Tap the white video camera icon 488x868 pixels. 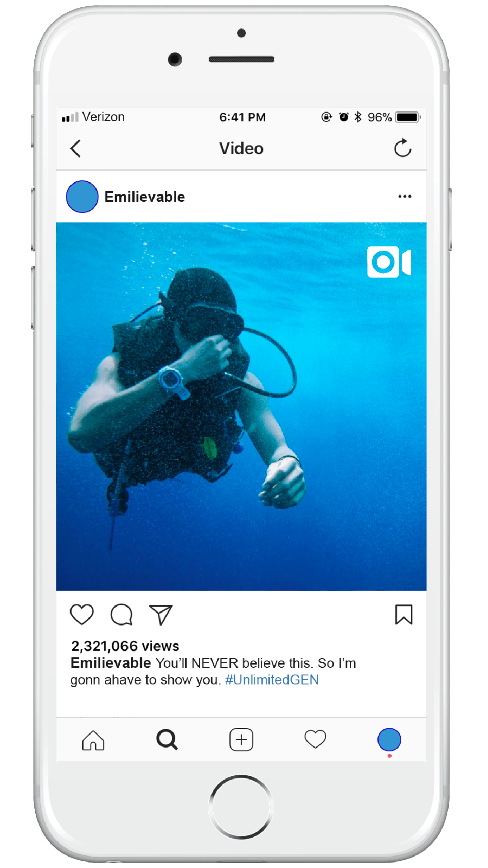(x=389, y=262)
